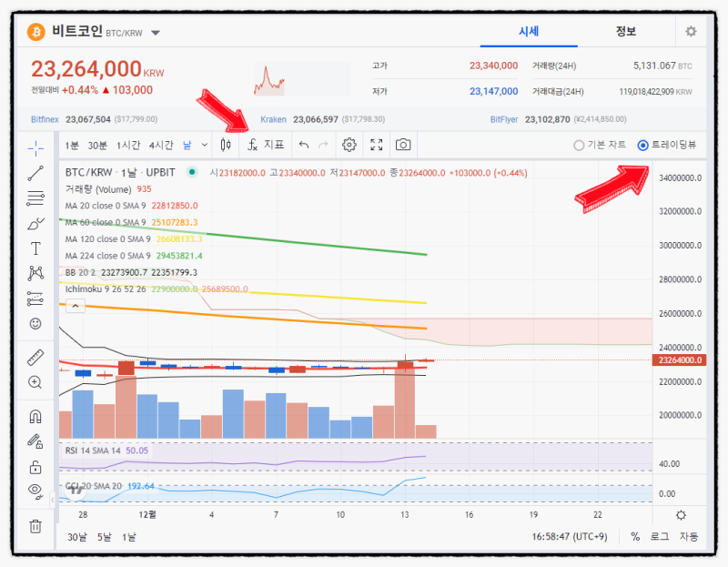Collapse the indicator legend chevron
The image size is (728, 567).
pos(76,306)
